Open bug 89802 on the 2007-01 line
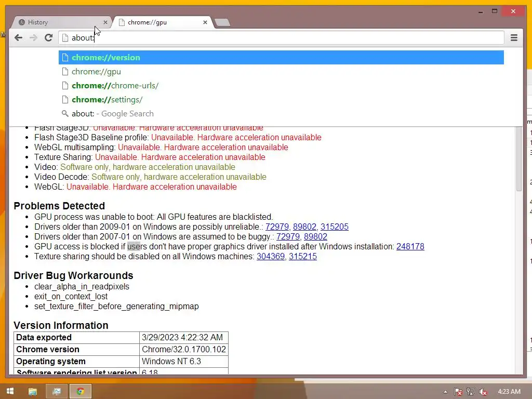532x399 pixels. click(315, 236)
